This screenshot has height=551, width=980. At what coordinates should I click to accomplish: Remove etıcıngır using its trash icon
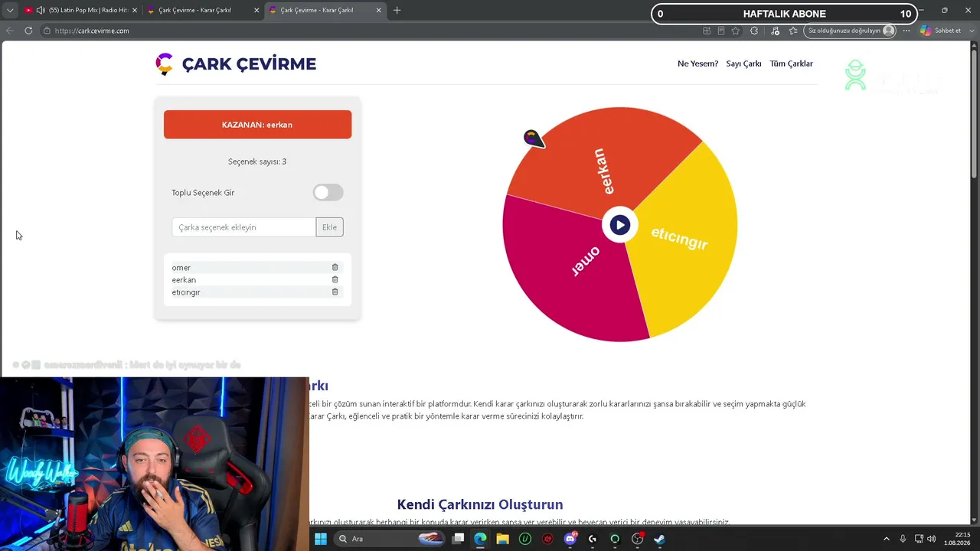[x=335, y=292]
